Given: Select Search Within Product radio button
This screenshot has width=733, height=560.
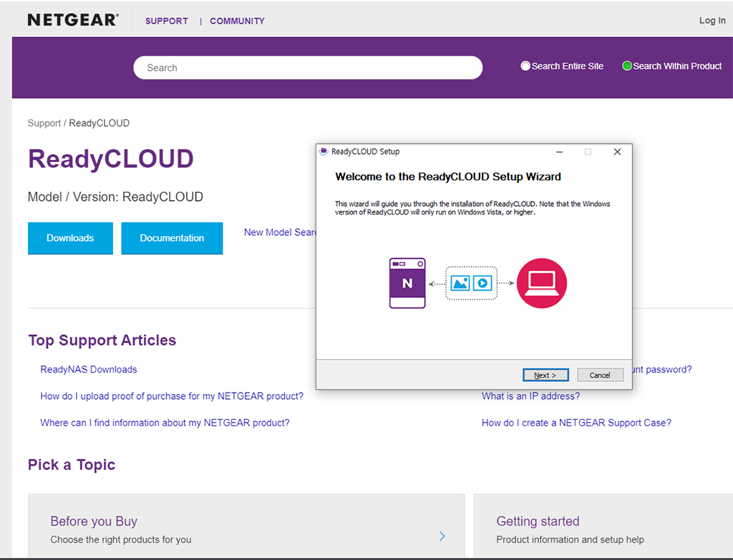Looking at the screenshot, I should [627, 66].
